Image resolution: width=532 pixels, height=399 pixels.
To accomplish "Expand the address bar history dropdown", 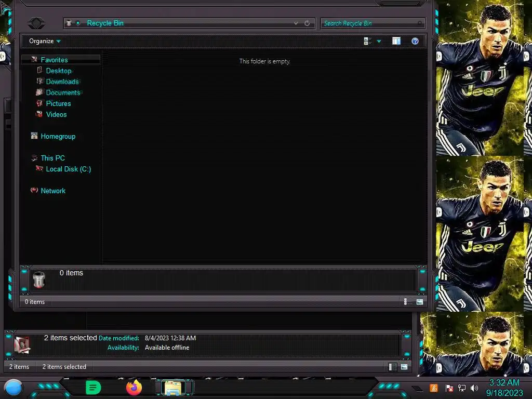I will 296,23.
